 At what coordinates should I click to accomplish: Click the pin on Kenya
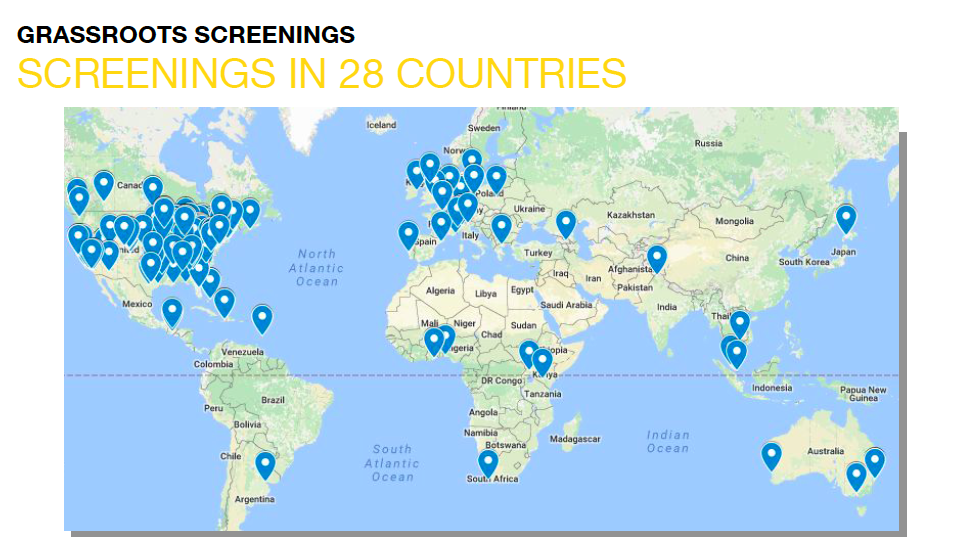[x=542, y=362]
